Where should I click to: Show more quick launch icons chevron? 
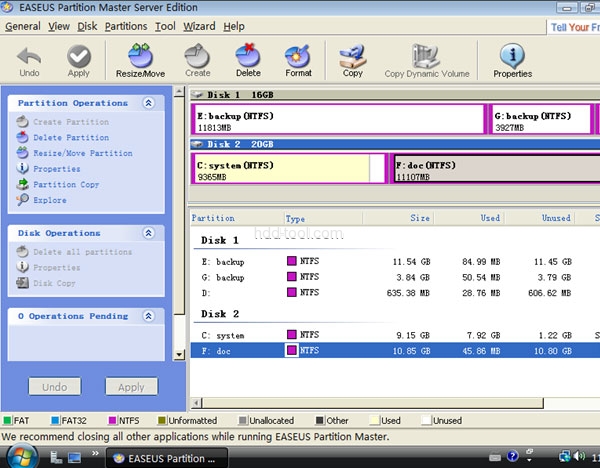[x=95, y=453]
